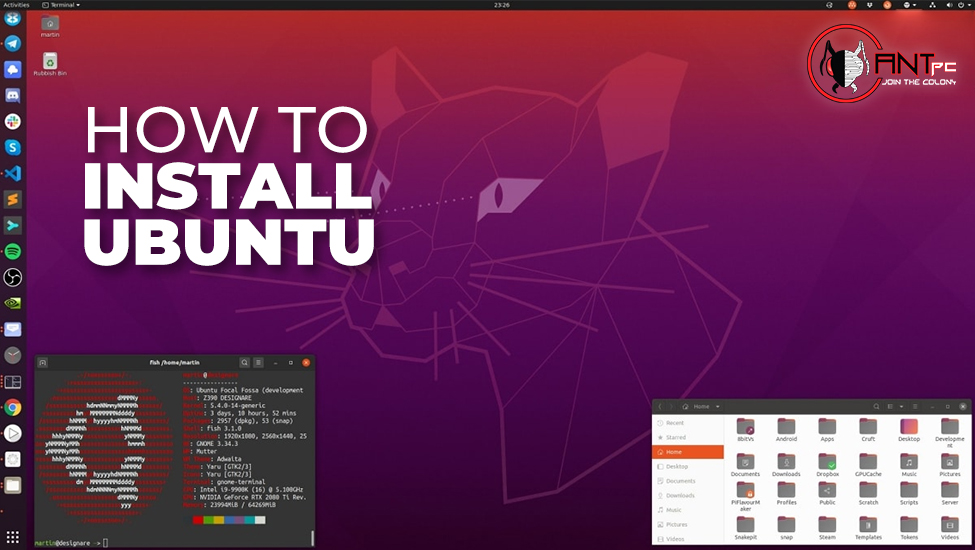The height and width of the screenshot is (550, 975).
Task: Open the Dropbox tray indicator
Action: point(869,4)
